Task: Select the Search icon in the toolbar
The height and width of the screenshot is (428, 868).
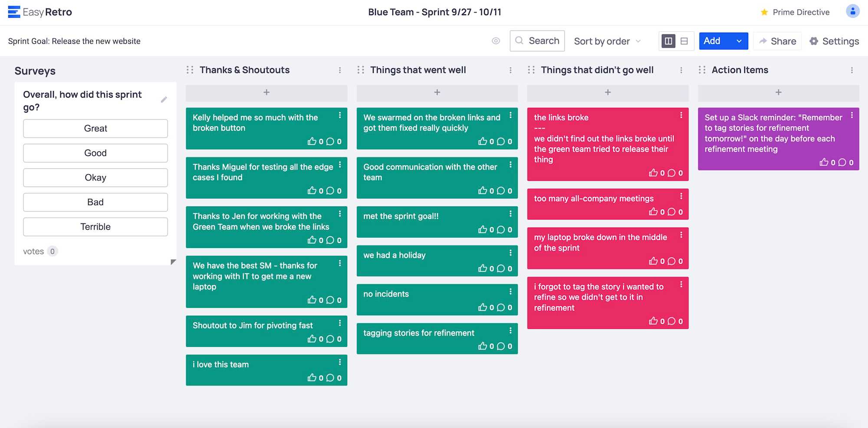Action: pos(519,41)
